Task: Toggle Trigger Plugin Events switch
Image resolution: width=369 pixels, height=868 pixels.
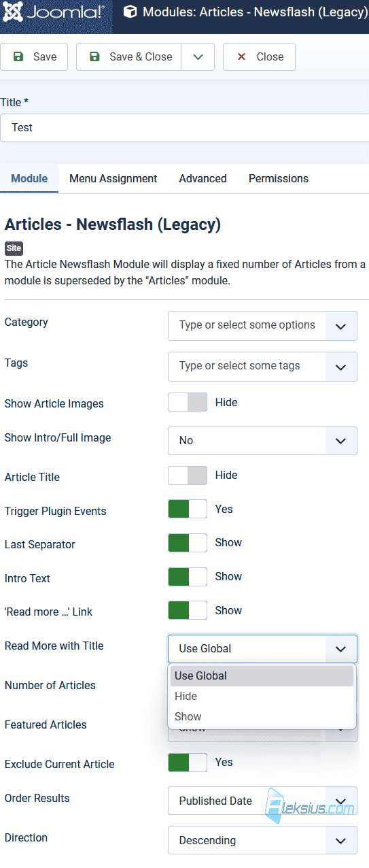Action: click(x=188, y=509)
